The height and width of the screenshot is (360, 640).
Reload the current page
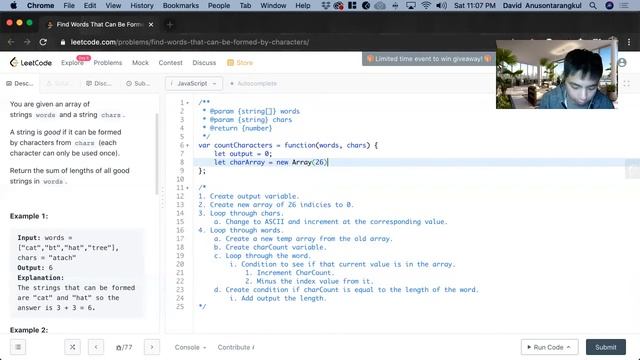pos(43,42)
